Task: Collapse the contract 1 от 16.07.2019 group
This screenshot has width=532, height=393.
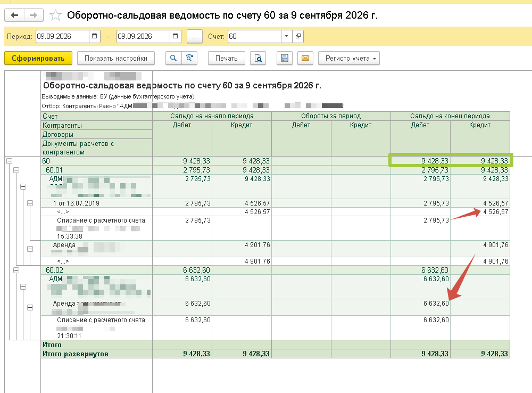Action: [x=30, y=203]
